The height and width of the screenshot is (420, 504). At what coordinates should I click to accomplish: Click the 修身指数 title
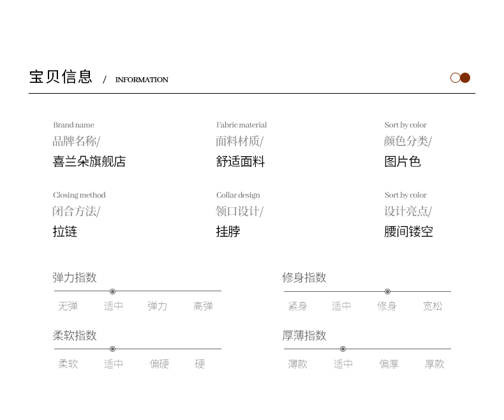pyautogui.click(x=304, y=277)
